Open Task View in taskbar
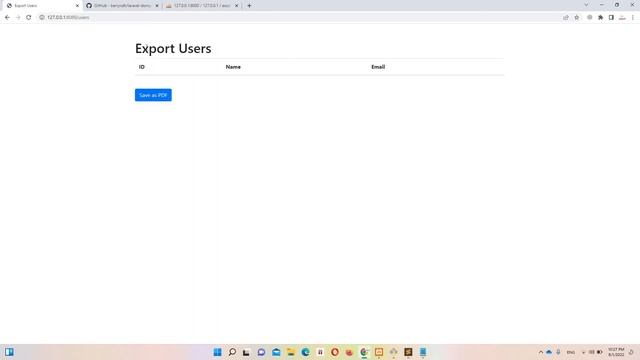The width and height of the screenshot is (640, 360). [x=247, y=352]
